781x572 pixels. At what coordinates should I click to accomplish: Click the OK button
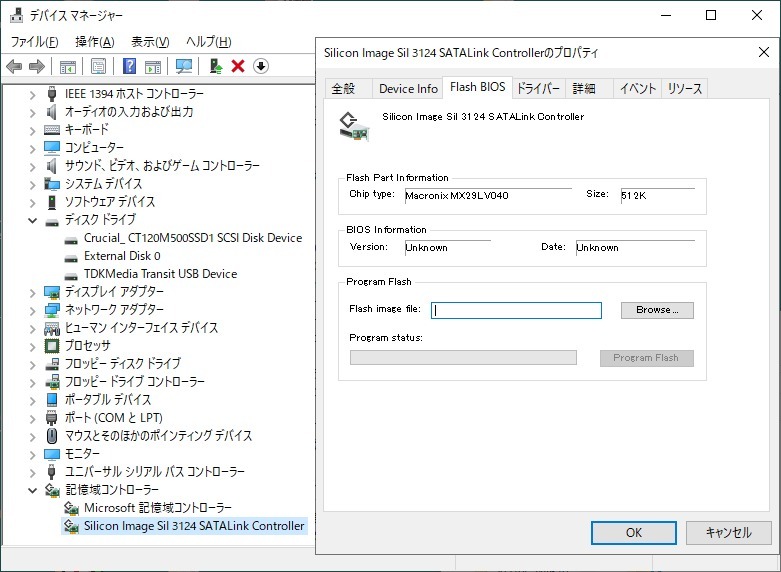click(634, 533)
